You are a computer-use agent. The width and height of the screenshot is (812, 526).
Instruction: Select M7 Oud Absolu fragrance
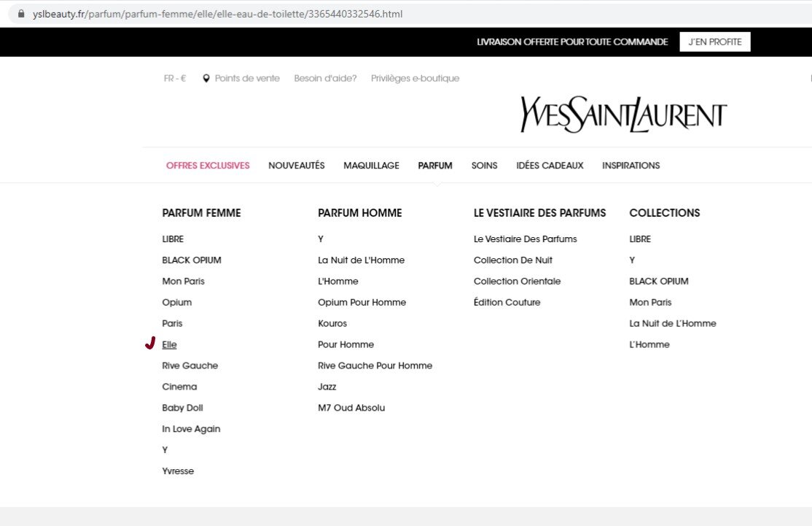click(351, 407)
